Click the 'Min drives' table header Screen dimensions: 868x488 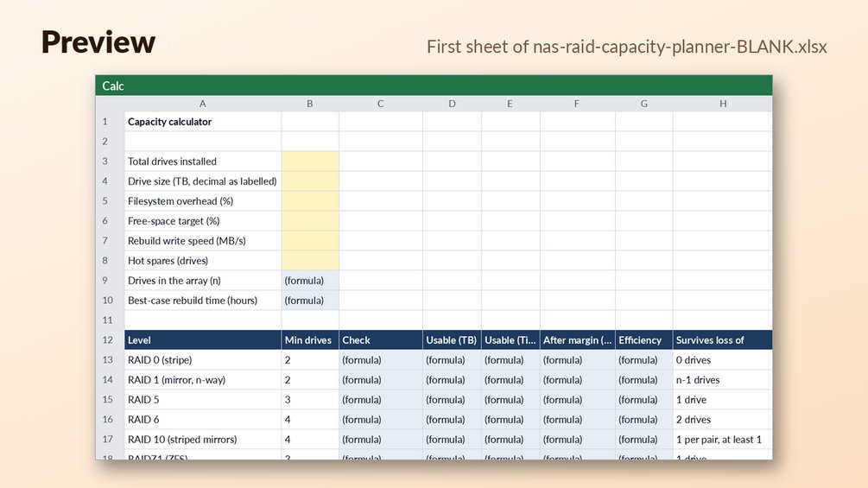[310, 340]
